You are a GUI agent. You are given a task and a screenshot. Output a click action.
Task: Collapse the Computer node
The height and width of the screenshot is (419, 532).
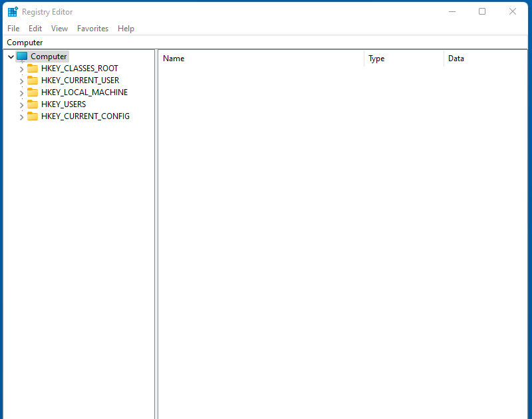pos(11,56)
